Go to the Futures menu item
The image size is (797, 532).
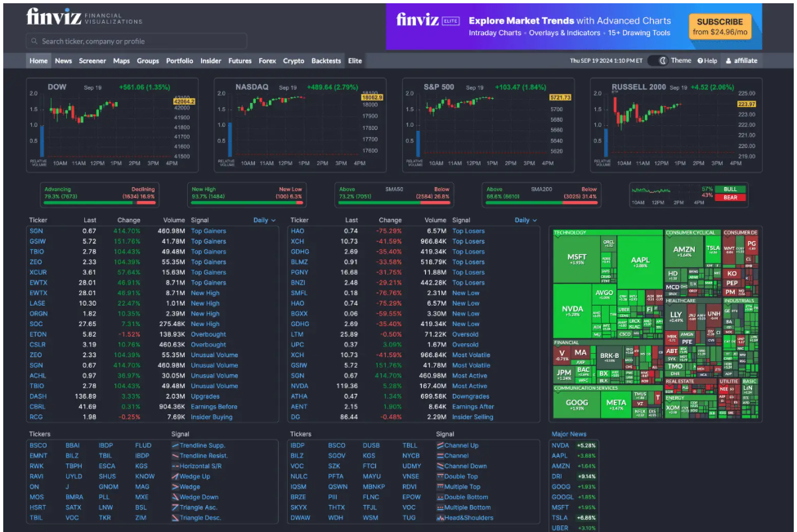(240, 60)
